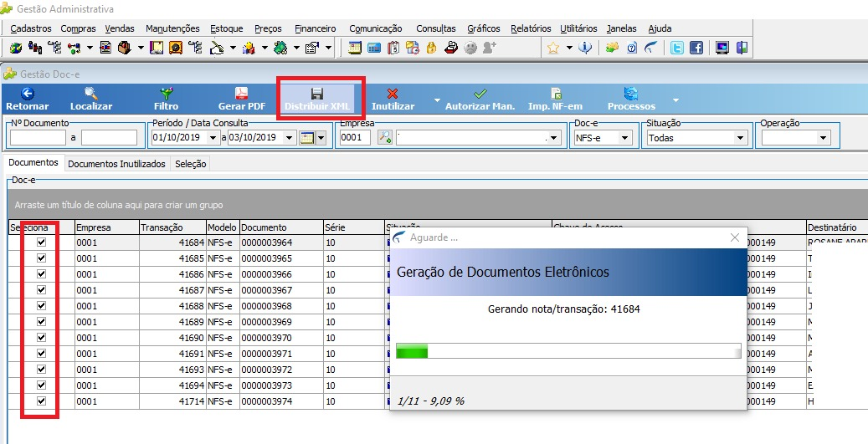Click the Filtro button
The image size is (868, 444).
[166, 100]
